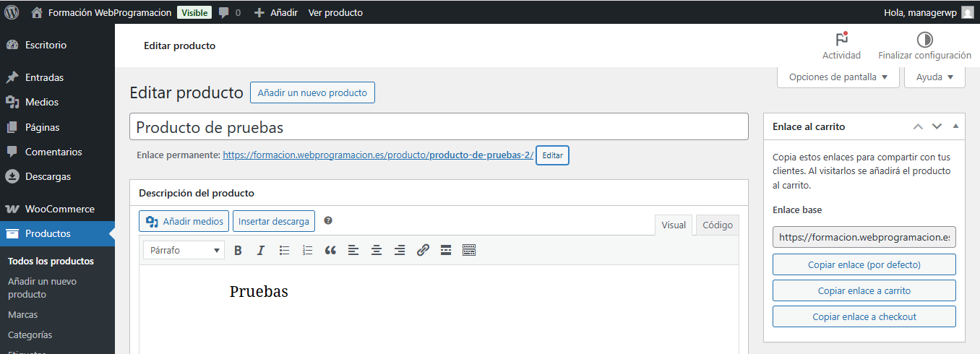Insert or edit a link icon
Viewport: 980px width, 354px height.
pyautogui.click(x=423, y=251)
